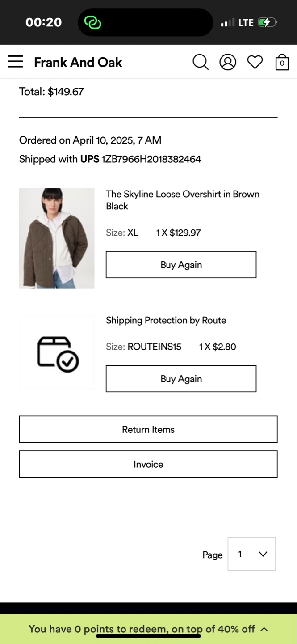Image resolution: width=297 pixels, height=644 pixels.
Task: Open the Page number dropdown
Action: (251, 554)
